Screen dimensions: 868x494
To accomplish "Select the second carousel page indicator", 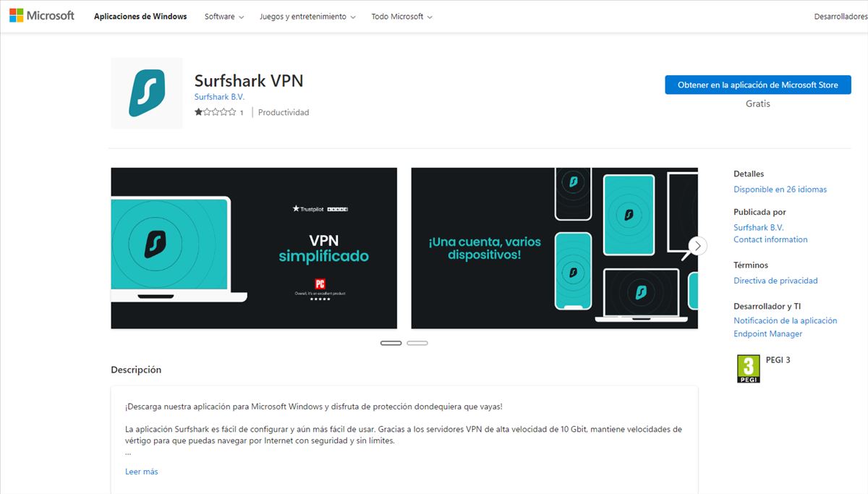I will tap(417, 343).
